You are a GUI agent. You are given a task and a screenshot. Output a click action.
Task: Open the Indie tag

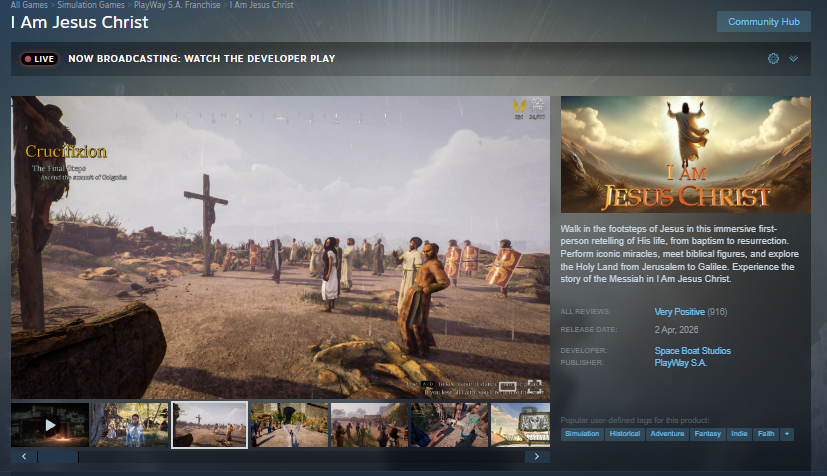[739, 434]
